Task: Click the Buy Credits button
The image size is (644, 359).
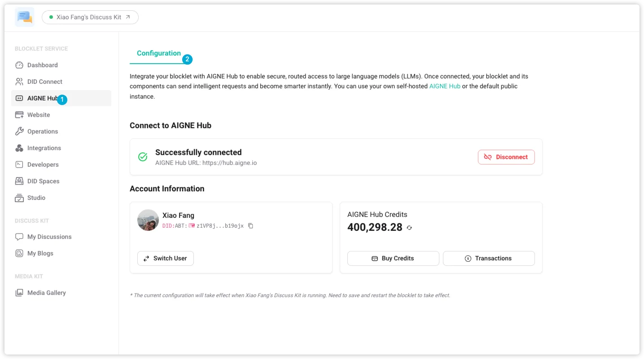Action: tap(393, 258)
